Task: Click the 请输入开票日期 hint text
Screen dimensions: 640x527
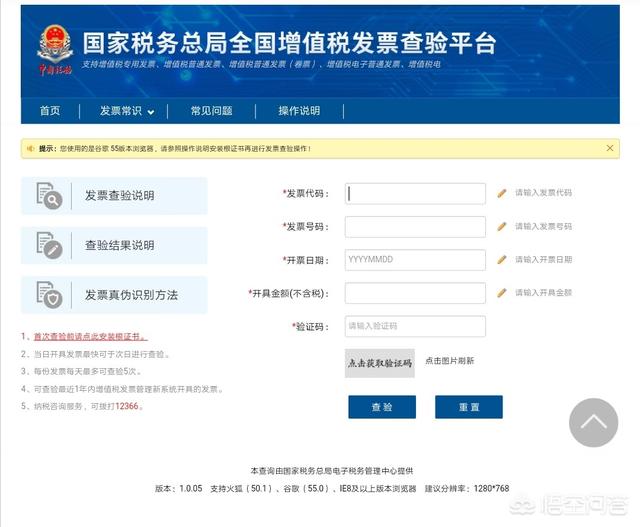Action: point(543,260)
